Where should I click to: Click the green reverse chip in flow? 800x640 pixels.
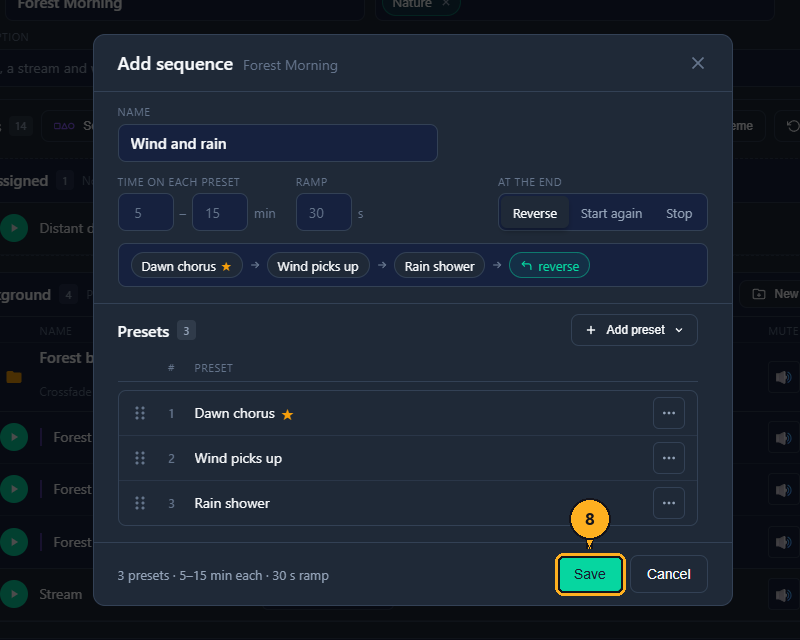coord(549,266)
